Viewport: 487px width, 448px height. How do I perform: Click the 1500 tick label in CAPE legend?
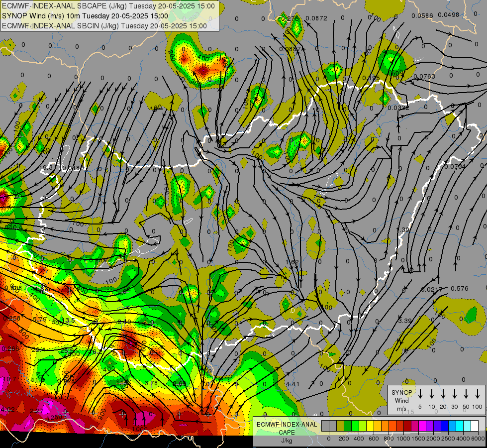[418, 439]
